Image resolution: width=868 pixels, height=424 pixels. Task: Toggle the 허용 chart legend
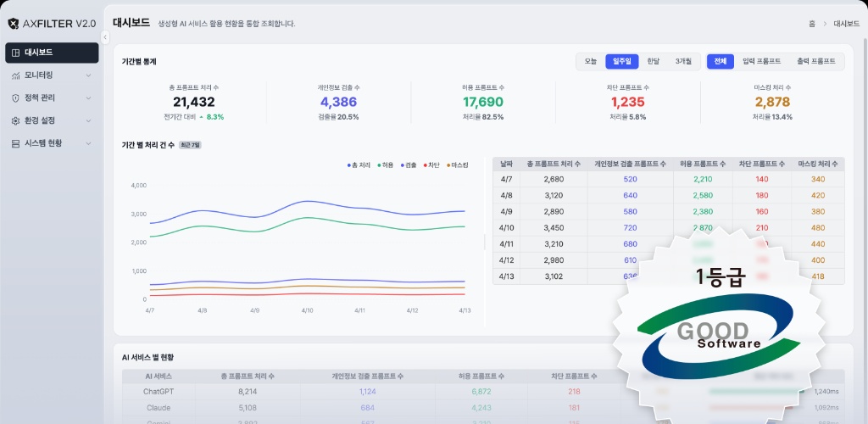386,165
